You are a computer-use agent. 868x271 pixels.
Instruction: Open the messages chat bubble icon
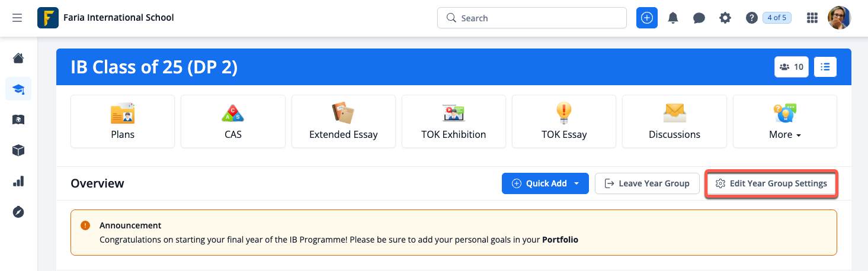pyautogui.click(x=699, y=18)
